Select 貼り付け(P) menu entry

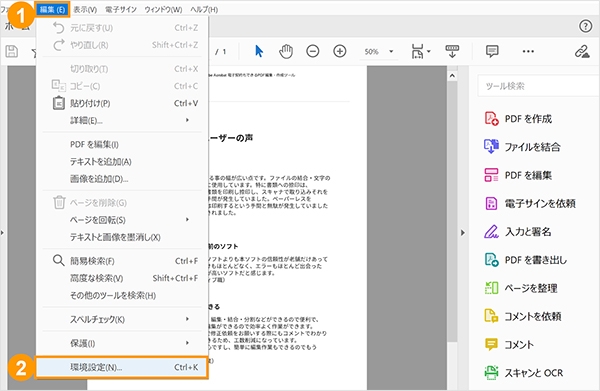pyautogui.click(x=122, y=103)
